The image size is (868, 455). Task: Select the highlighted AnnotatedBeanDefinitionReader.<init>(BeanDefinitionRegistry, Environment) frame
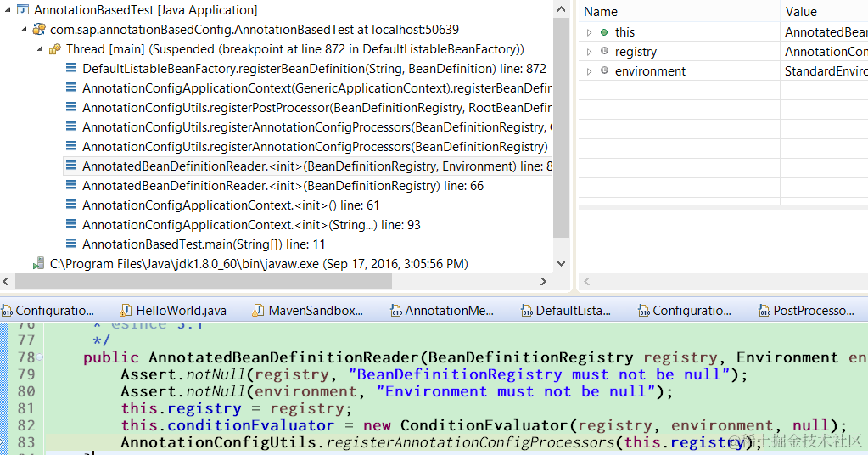[x=317, y=166]
